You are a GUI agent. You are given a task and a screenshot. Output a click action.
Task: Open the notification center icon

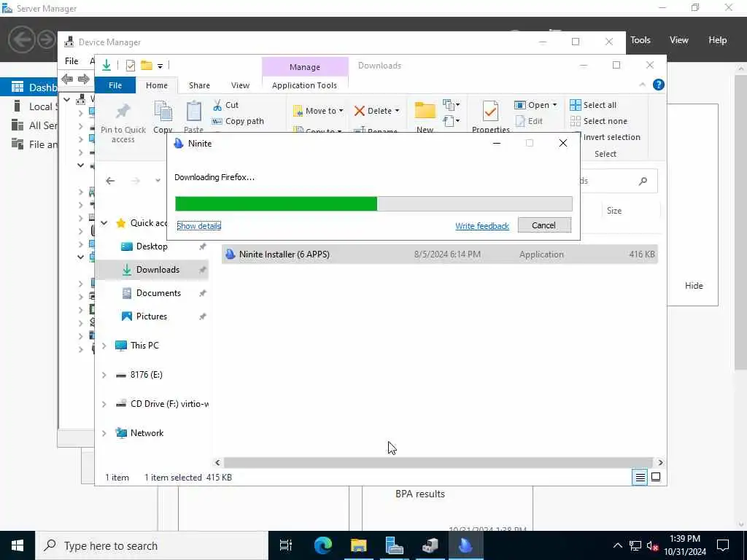point(723,545)
